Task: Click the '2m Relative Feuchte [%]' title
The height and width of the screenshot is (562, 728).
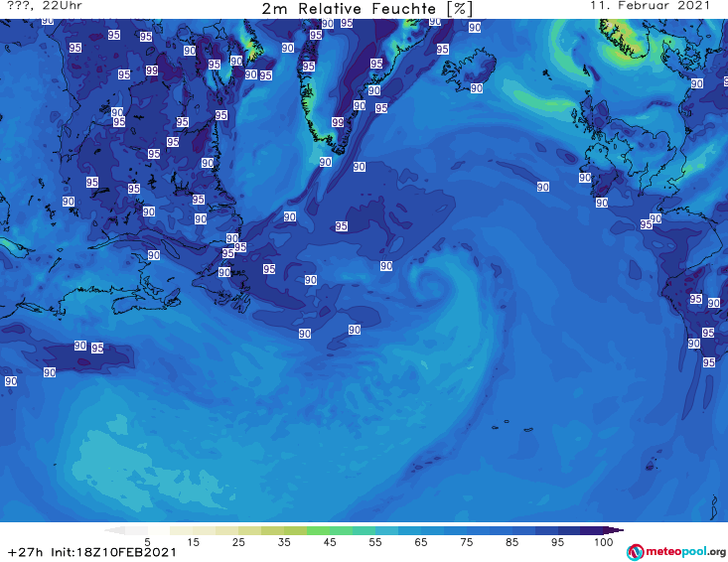Action: pyautogui.click(x=366, y=8)
